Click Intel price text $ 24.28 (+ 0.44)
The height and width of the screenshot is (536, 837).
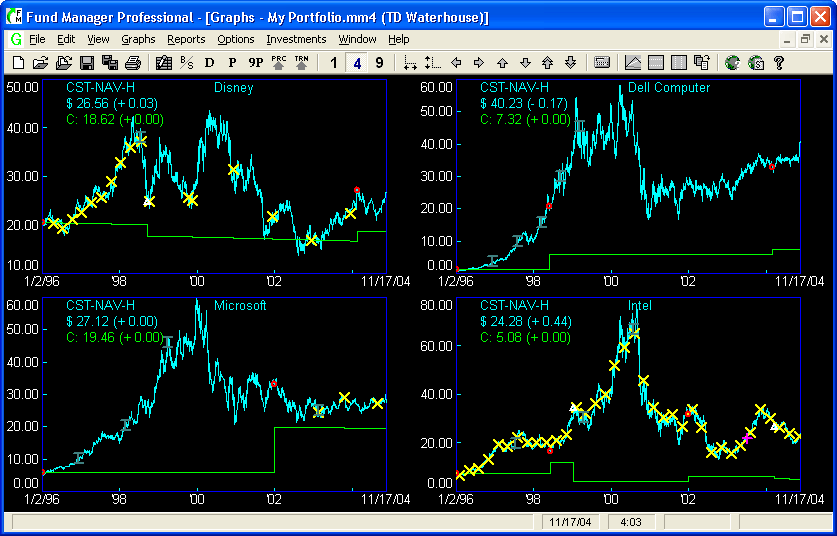pyautogui.click(x=526, y=322)
